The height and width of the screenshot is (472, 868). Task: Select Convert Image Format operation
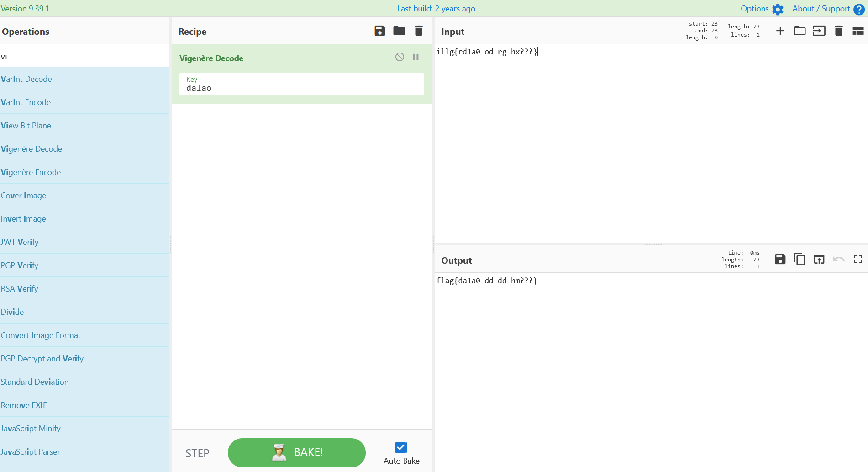pyautogui.click(x=85, y=335)
